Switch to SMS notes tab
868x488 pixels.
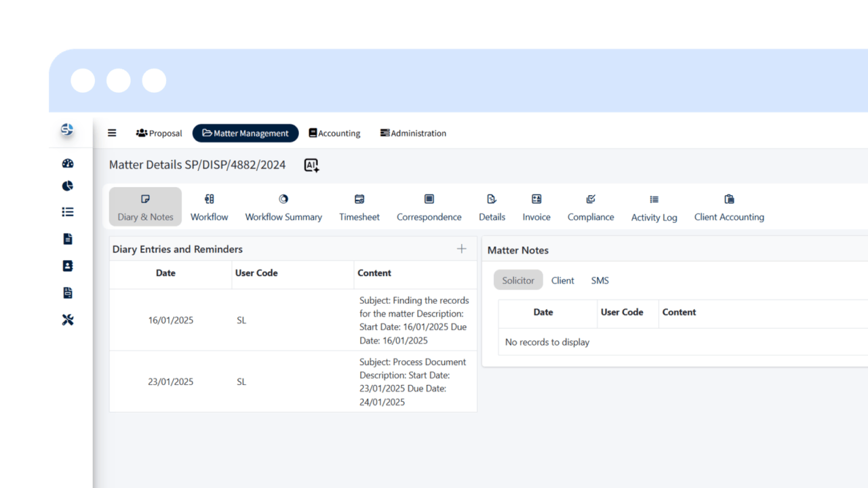[599, 280]
